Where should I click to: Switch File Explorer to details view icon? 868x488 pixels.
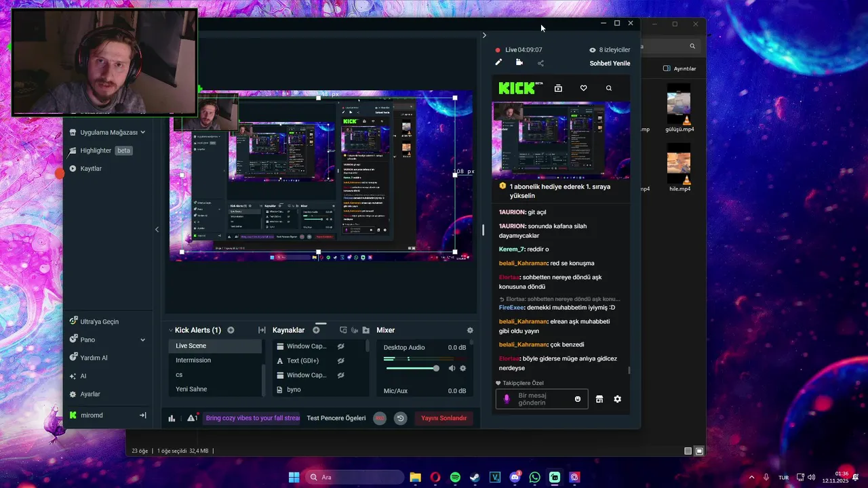tap(688, 451)
